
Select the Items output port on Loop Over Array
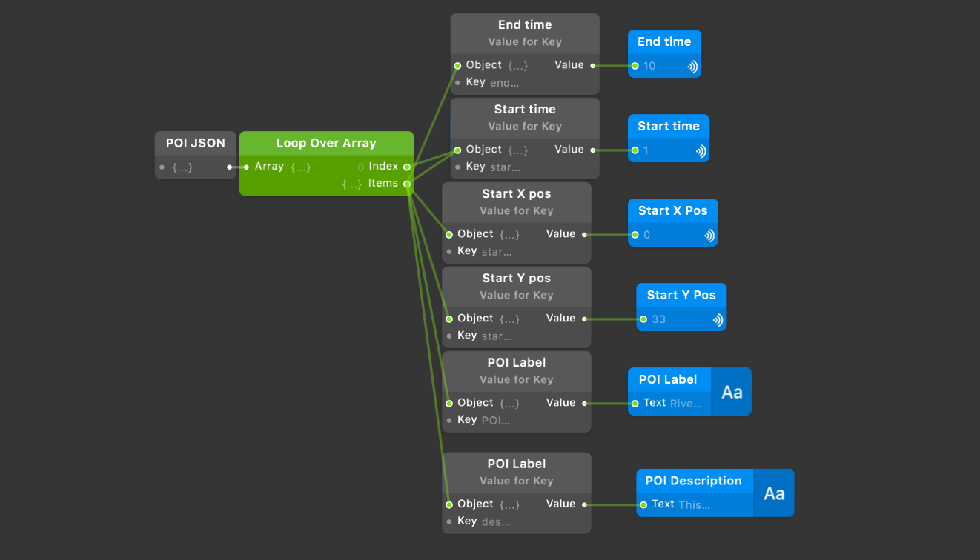(x=407, y=184)
